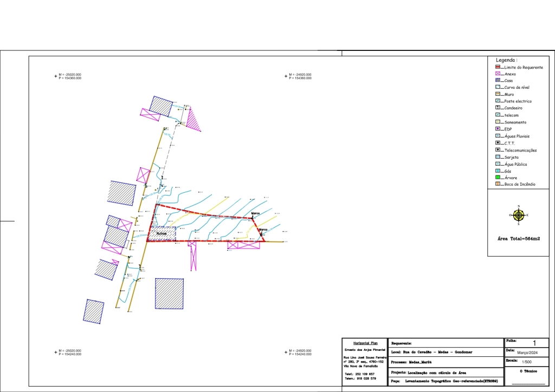The image size is (555, 392).
Task: Select the large hatched house below the plot
Action: click(x=169, y=293)
